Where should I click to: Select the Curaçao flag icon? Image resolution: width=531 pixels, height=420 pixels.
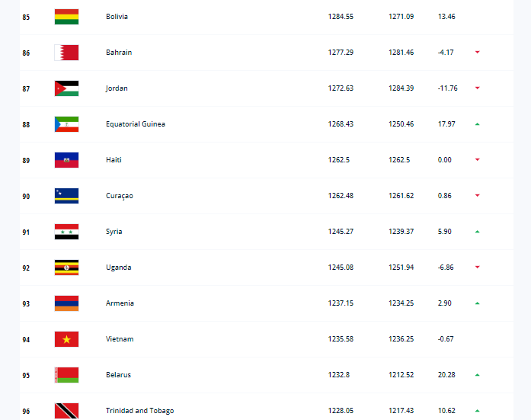(x=66, y=196)
